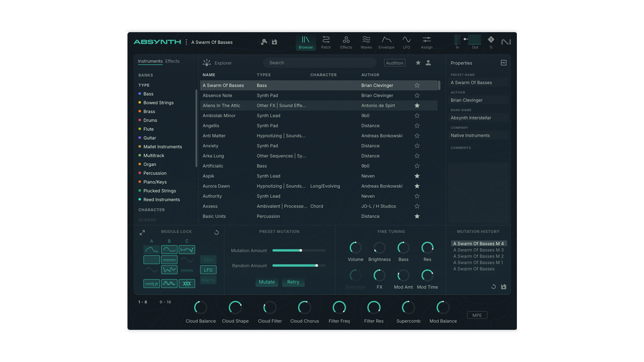This screenshot has height=362, width=644.
Task: Favorite the Absence Note preset star
Action: tap(417, 96)
